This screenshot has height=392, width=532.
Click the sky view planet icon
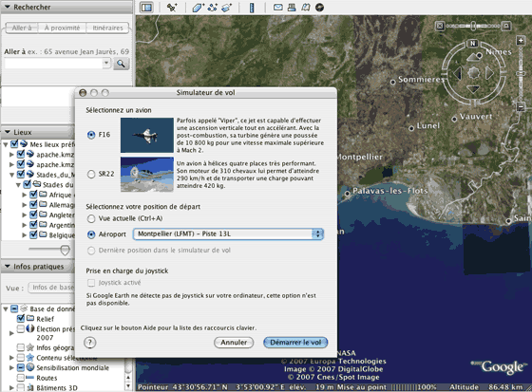point(319,8)
